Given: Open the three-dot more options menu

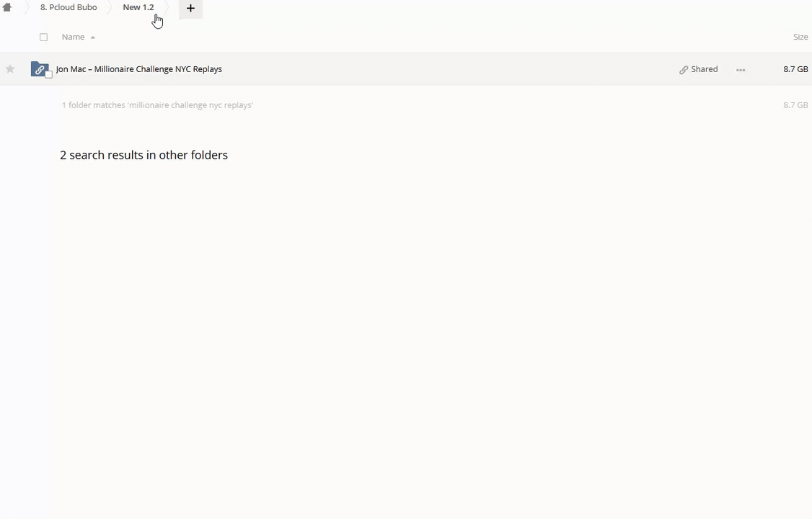Looking at the screenshot, I should point(741,70).
